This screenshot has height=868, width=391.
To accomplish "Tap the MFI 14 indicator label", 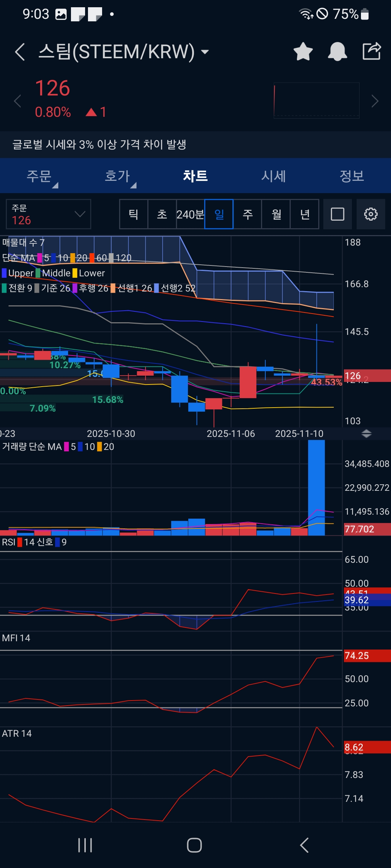I will tap(16, 638).
